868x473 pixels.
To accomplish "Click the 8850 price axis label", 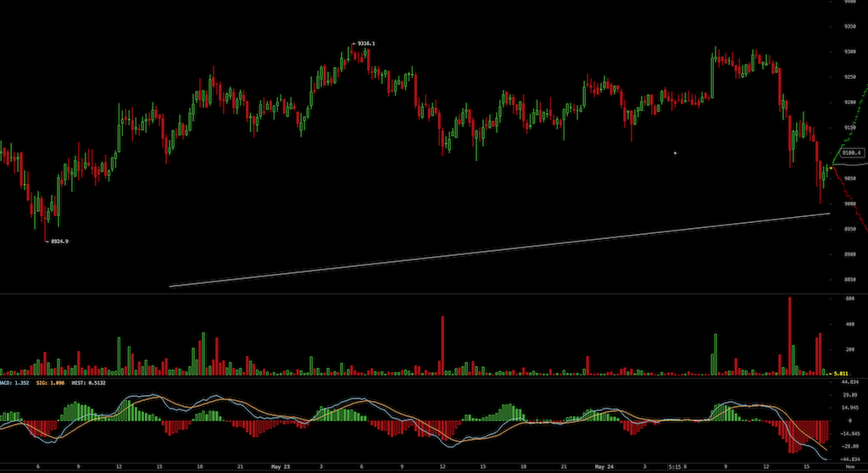I will [x=849, y=280].
